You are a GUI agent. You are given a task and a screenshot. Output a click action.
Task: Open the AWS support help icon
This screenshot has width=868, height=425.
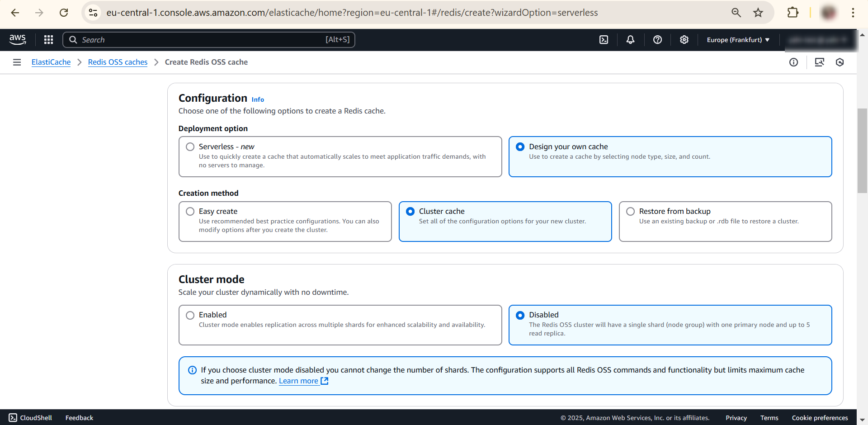pyautogui.click(x=657, y=40)
